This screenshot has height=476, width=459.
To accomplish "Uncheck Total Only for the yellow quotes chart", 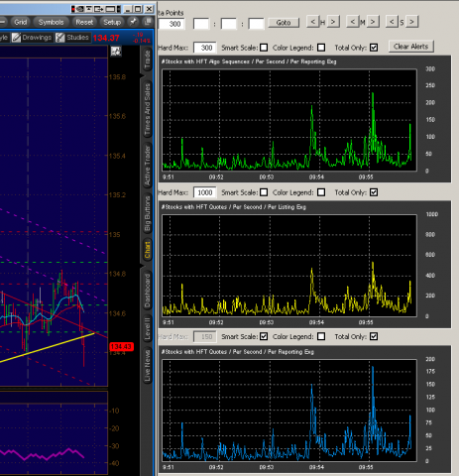I will 374,192.
